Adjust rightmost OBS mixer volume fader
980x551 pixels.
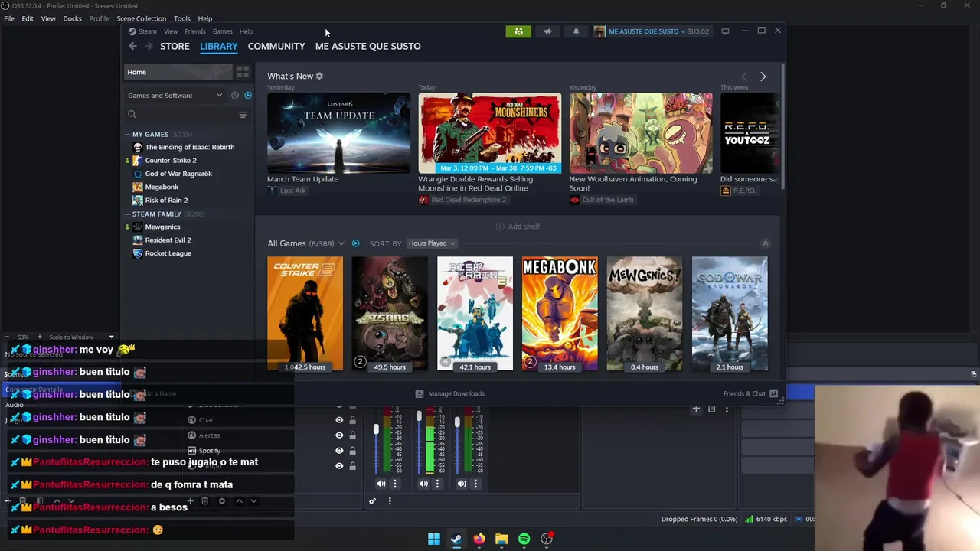457,422
